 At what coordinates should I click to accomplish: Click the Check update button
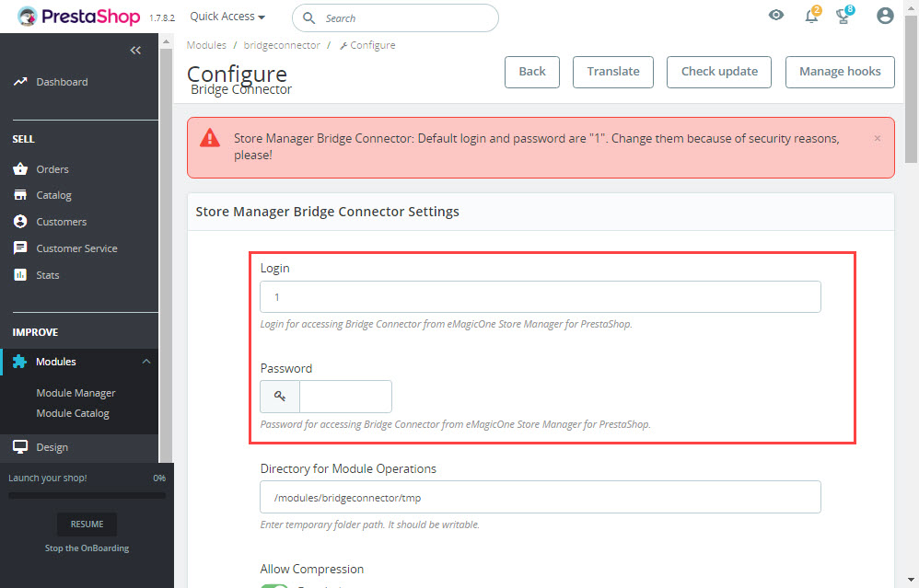click(719, 72)
